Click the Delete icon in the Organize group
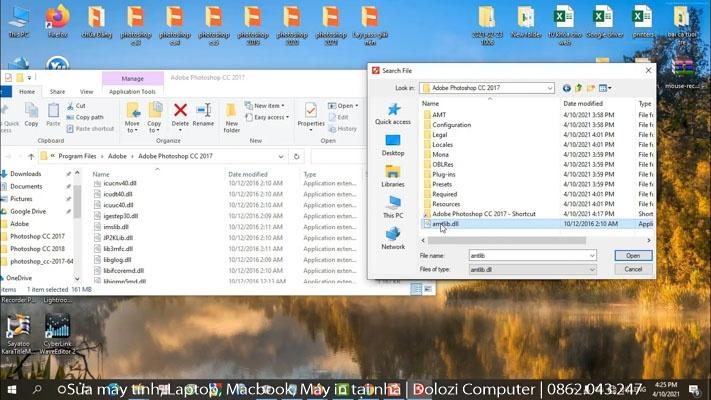711x400 pixels. point(180,115)
